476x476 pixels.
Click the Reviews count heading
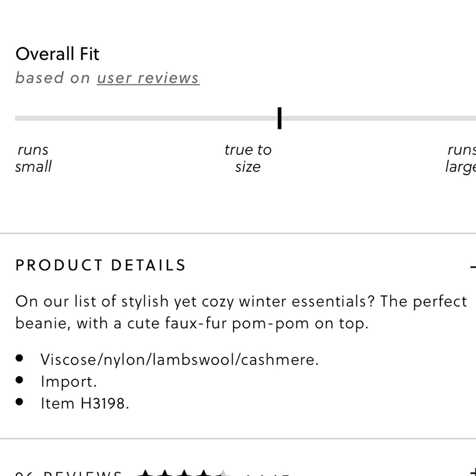pyautogui.click(x=69, y=473)
